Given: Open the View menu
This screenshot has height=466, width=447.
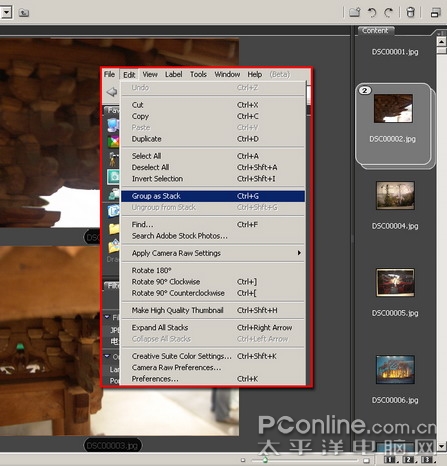Looking at the screenshot, I should point(150,74).
